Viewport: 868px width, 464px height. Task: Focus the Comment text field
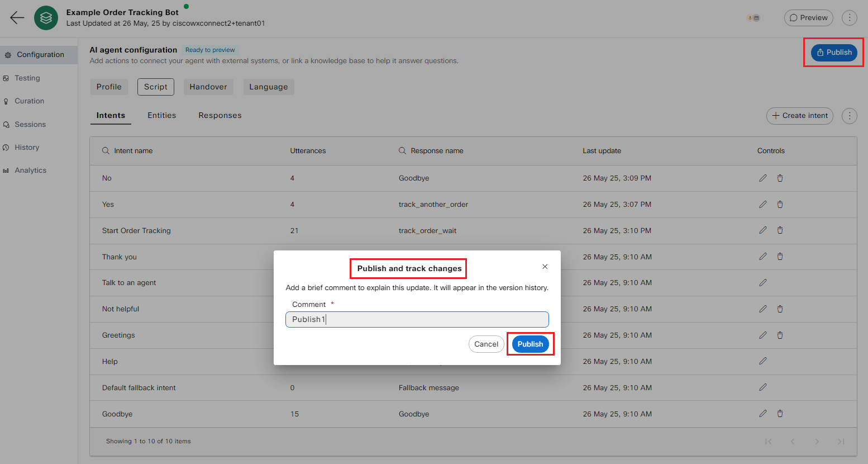coord(417,320)
